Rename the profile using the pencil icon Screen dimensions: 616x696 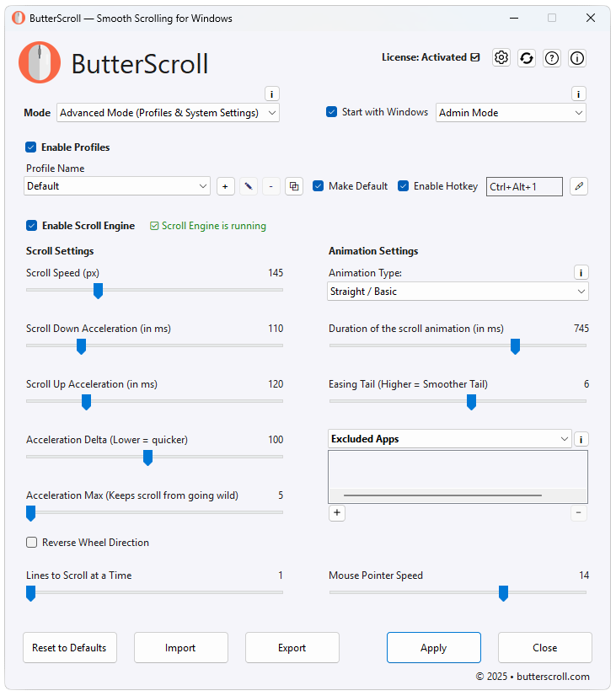[248, 186]
